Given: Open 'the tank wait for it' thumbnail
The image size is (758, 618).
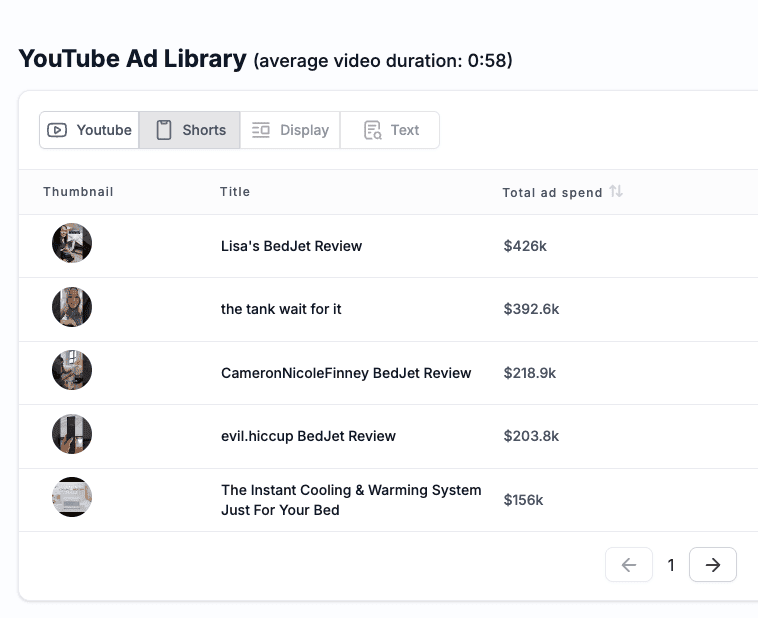Looking at the screenshot, I should [x=72, y=307].
